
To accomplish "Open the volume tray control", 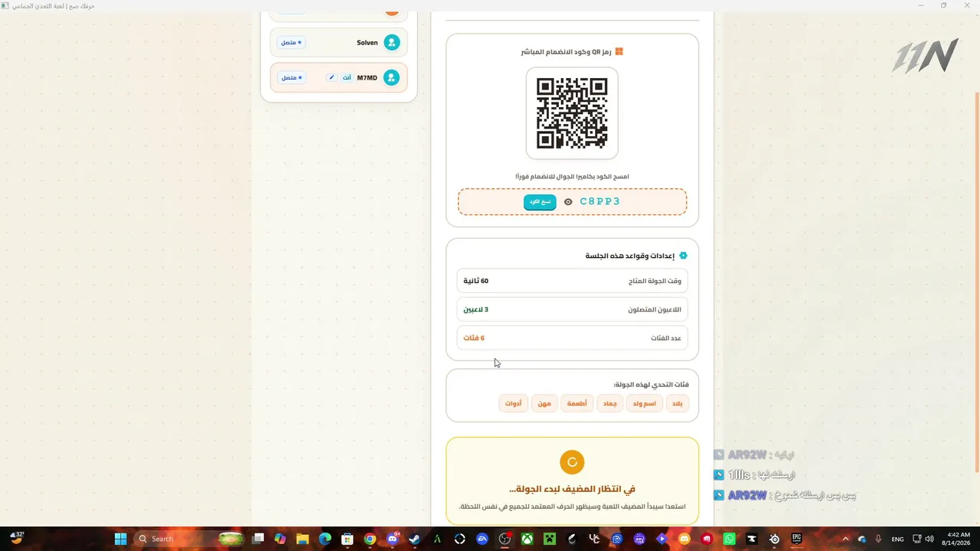I will click(929, 539).
